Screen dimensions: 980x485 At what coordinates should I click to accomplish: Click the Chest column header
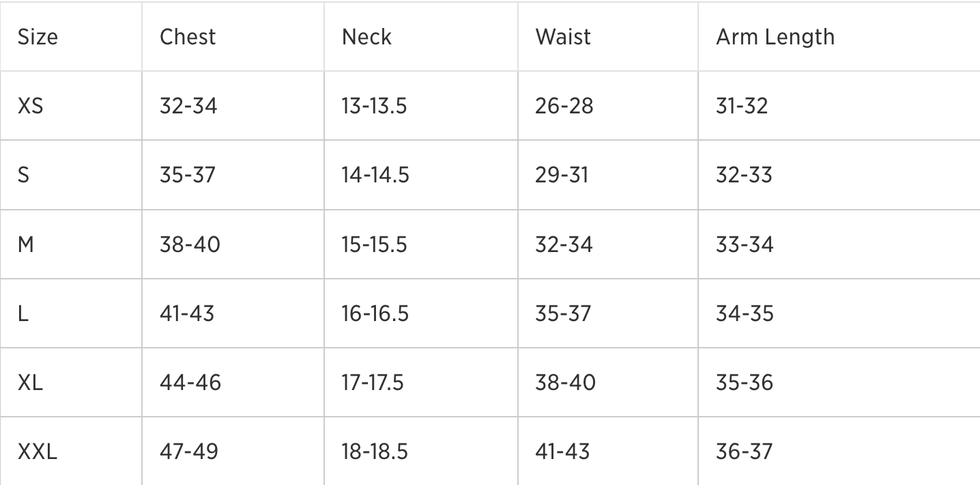pyautogui.click(x=188, y=37)
